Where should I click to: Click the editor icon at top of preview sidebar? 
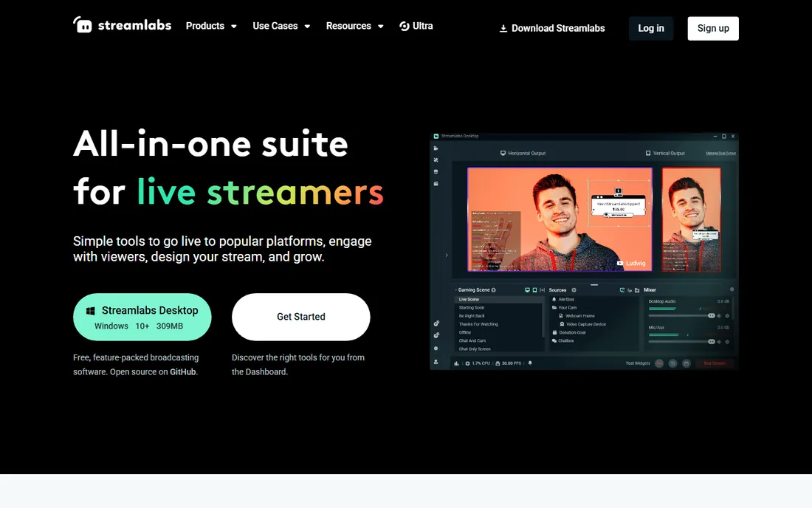(436, 148)
